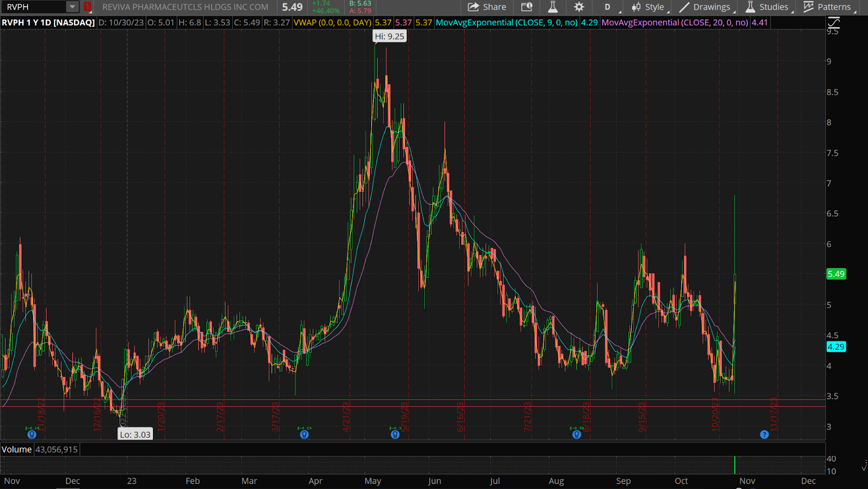Viewport: 868px width, 489px height.
Task: Open chart settings gear icon
Action: [x=579, y=7]
